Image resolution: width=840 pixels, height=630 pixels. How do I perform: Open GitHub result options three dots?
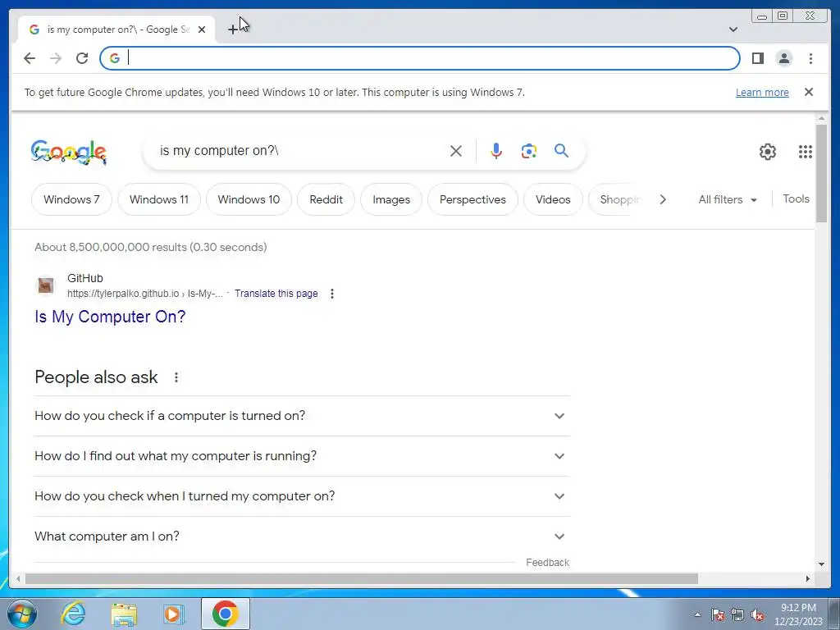tap(332, 294)
